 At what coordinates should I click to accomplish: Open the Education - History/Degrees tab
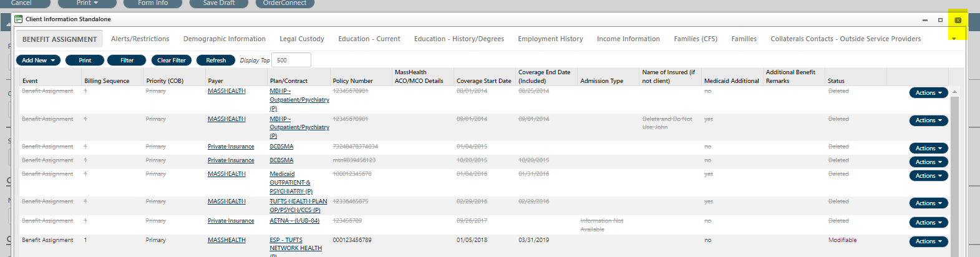pos(459,39)
